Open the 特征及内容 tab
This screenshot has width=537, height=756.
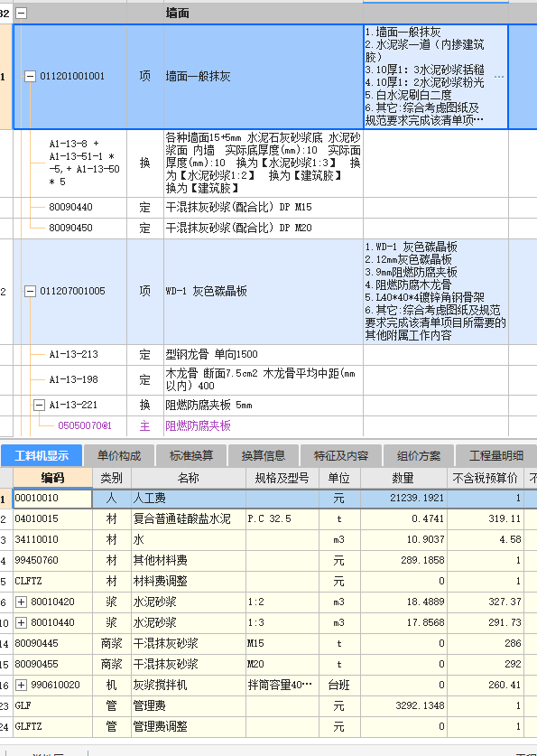341,455
